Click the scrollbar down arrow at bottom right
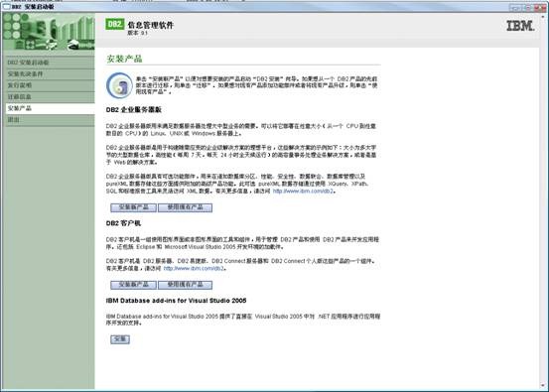 click(543, 385)
